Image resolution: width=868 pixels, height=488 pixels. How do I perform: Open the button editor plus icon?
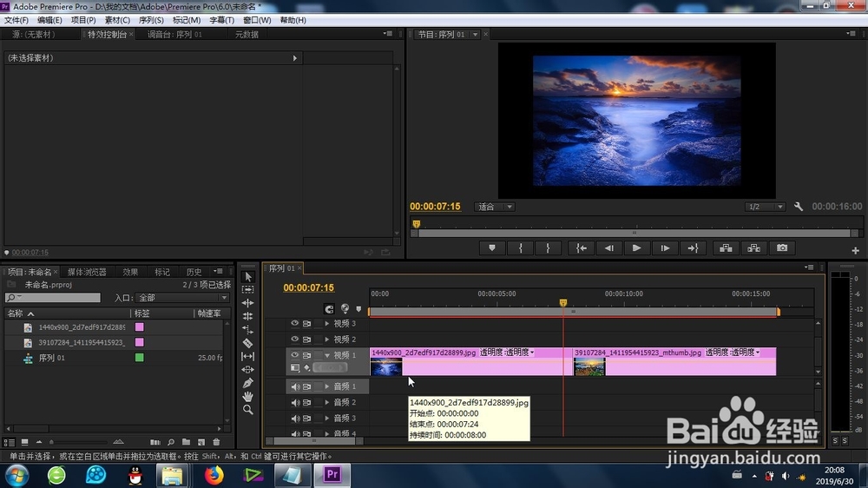855,250
